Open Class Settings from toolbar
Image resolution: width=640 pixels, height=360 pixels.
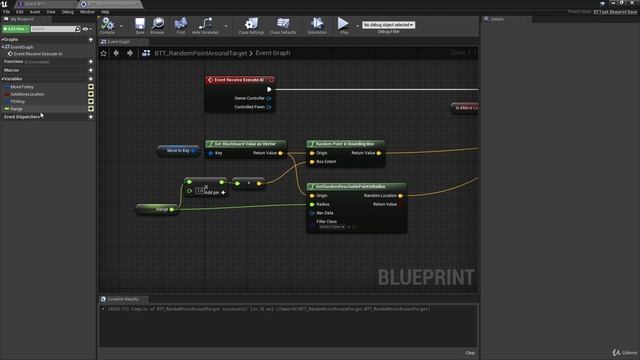pyautogui.click(x=251, y=26)
